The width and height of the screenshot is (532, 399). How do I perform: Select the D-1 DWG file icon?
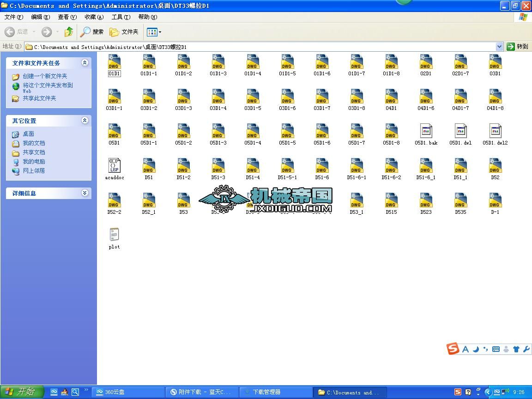coord(495,201)
